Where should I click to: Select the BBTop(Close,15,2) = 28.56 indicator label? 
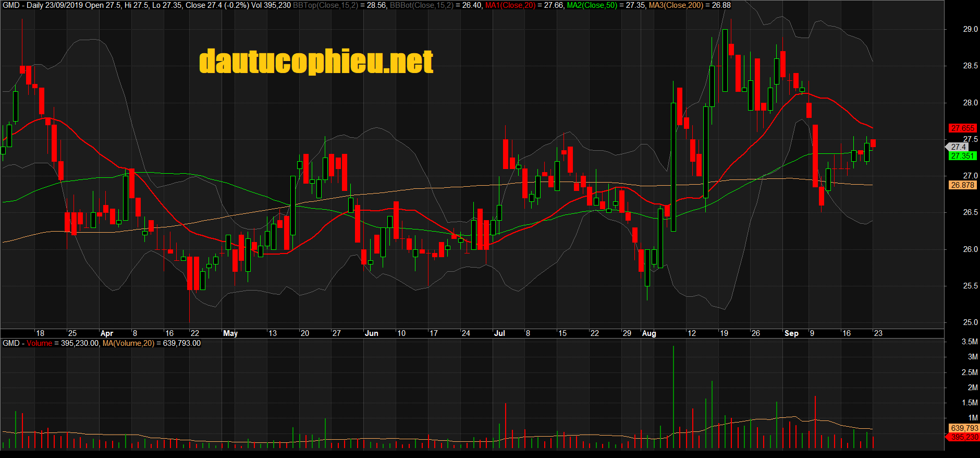(x=340, y=5)
